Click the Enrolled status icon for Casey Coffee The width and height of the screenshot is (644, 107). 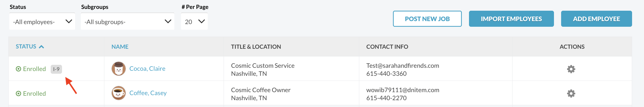(18, 94)
